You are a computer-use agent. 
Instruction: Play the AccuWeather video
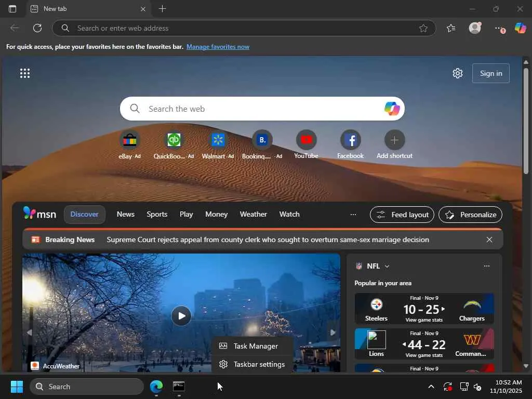[181, 316]
